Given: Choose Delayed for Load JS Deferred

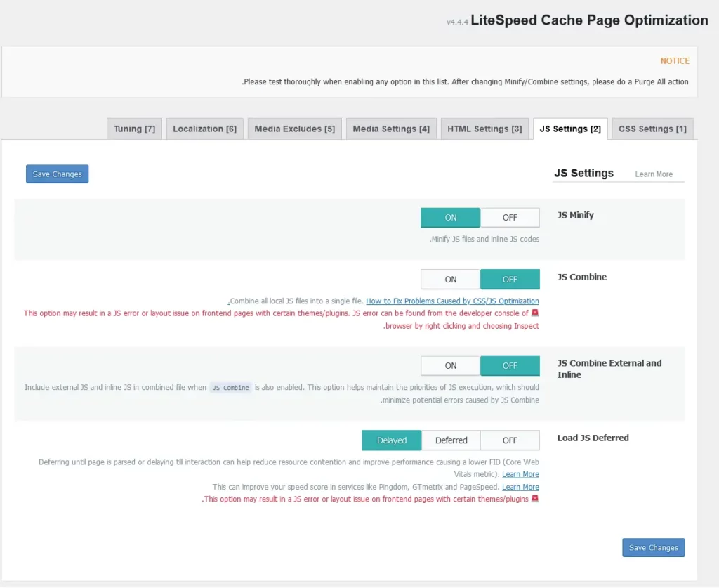Looking at the screenshot, I should pos(391,440).
